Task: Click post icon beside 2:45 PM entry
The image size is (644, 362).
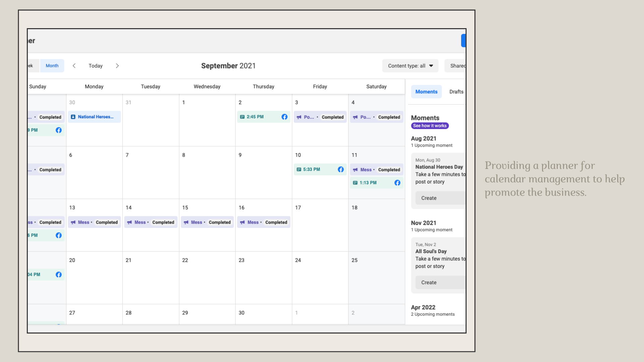Action: [242, 117]
